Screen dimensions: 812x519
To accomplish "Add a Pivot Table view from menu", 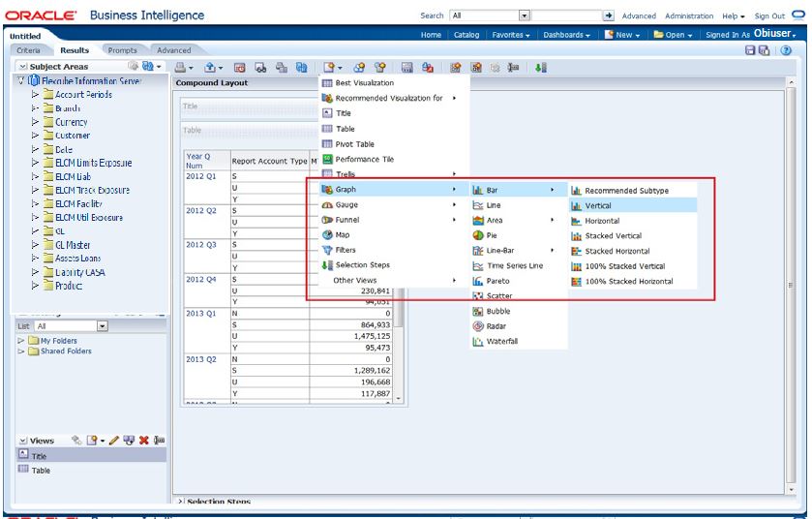I will pos(394,144).
